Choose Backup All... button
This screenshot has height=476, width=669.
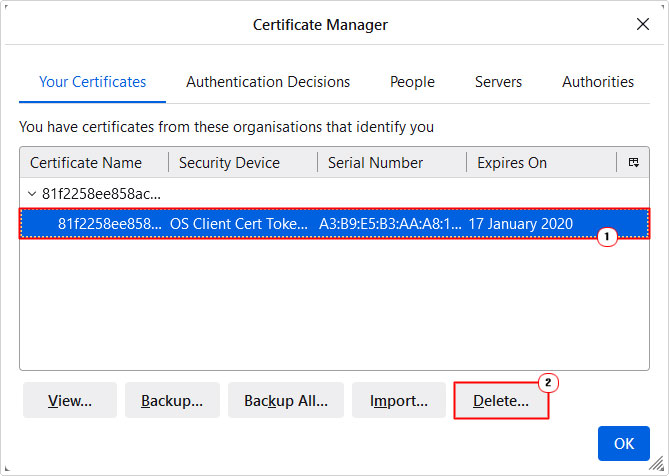click(286, 401)
